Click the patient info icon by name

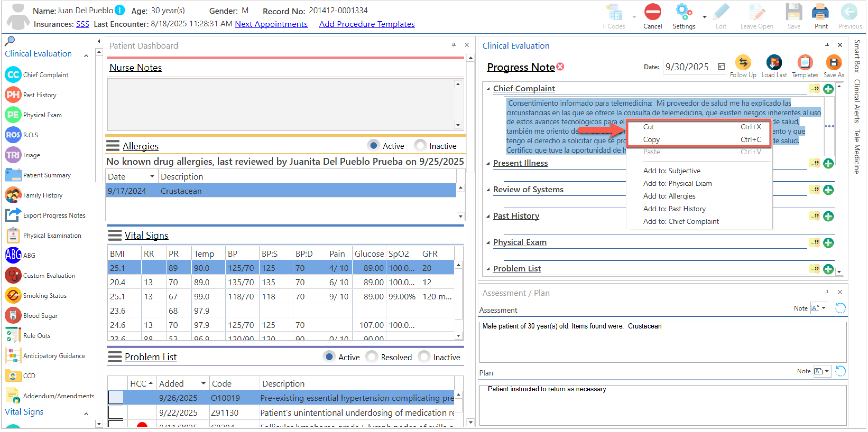[120, 11]
